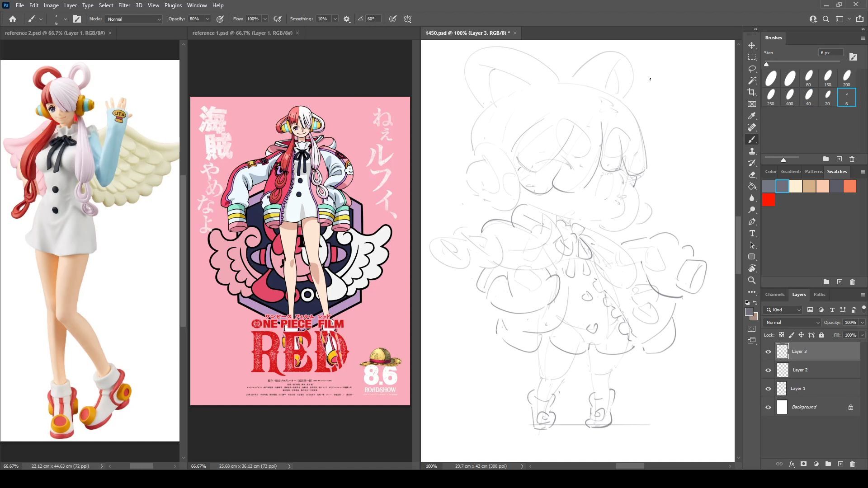
Task: Open the Plugins menu
Action: click(173, 5)
